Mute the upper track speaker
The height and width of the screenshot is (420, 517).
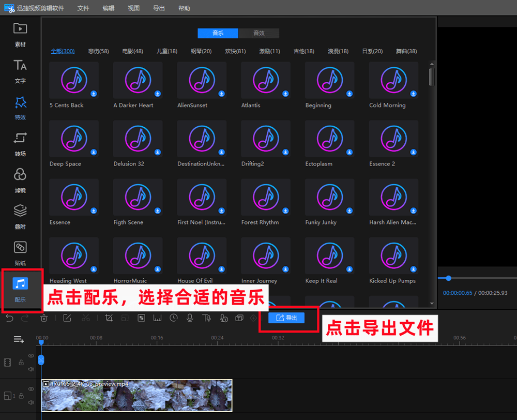(x=31, y=369)
